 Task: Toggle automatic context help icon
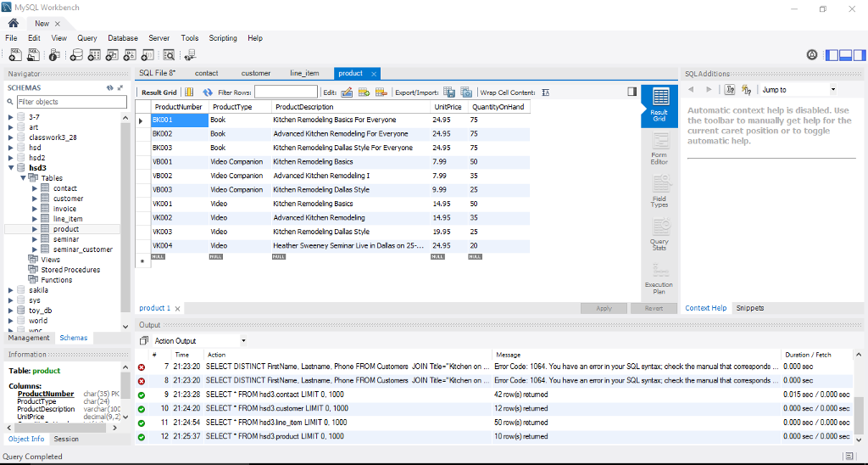point(746,90)
